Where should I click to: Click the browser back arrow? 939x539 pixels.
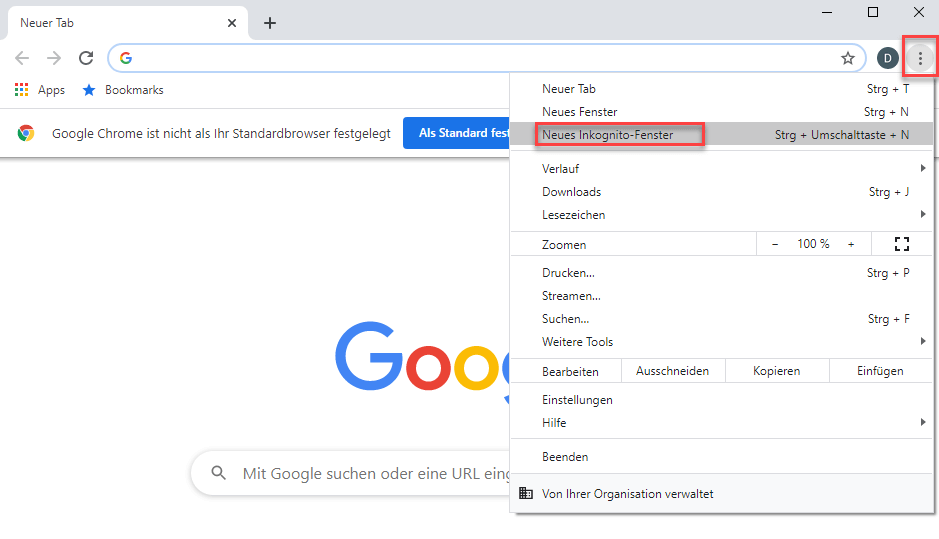(x=22, y=58)
